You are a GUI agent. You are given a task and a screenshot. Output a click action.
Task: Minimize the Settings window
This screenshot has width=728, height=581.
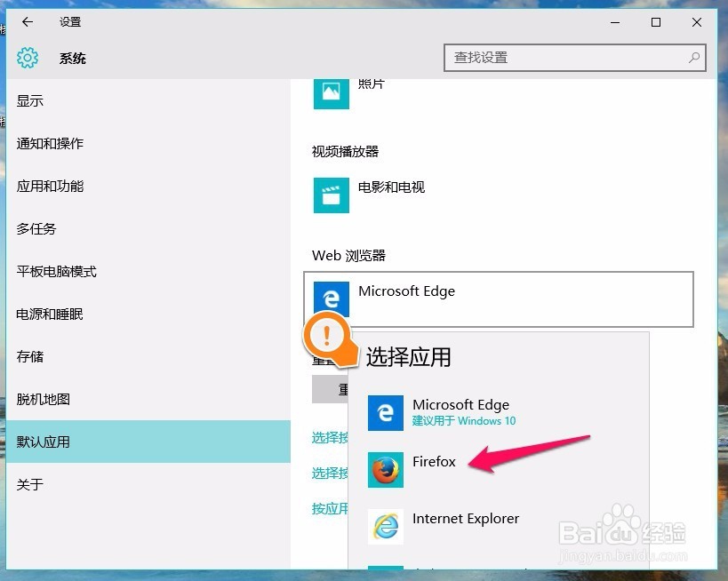tap(615, 22)
